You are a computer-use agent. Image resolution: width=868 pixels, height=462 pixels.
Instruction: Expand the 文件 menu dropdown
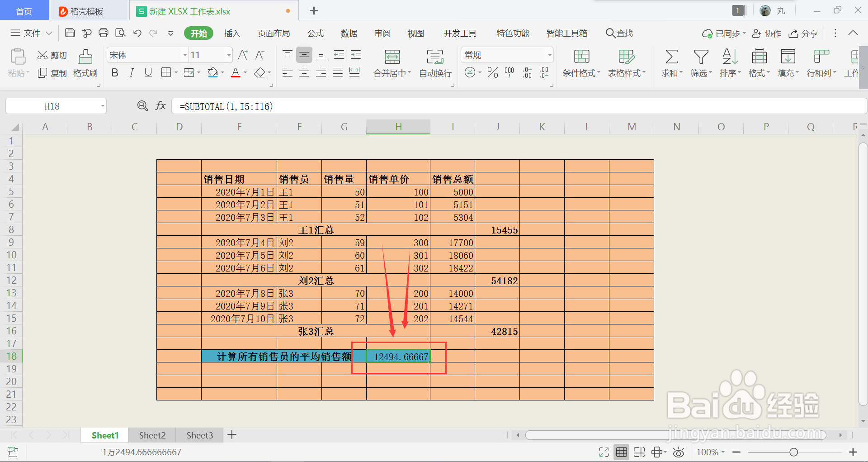point(49,33)
